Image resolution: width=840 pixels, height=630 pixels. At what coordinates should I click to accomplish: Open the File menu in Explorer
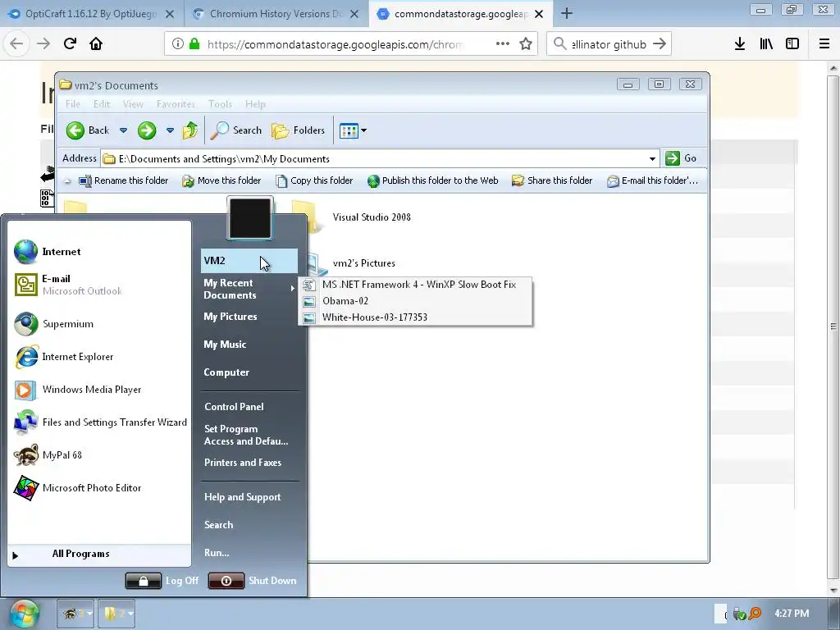73,104
